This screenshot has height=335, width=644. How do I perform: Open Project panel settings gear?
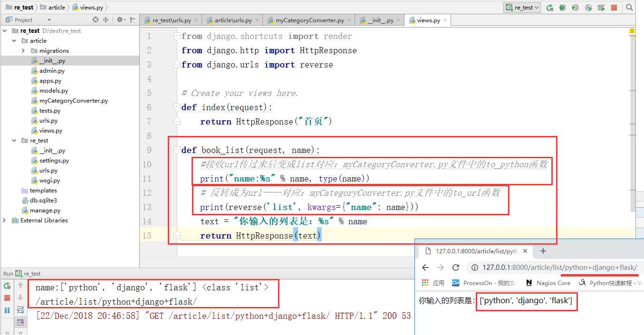[121, 20]
